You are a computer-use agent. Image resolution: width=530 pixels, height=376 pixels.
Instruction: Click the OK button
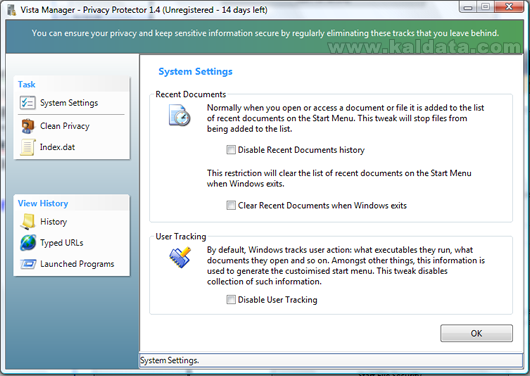point(476,333)
